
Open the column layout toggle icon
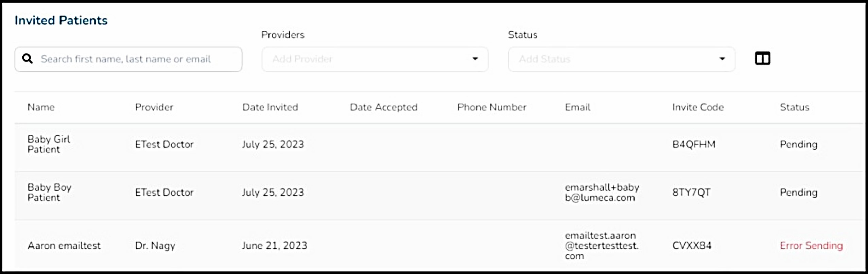[762, 58]
